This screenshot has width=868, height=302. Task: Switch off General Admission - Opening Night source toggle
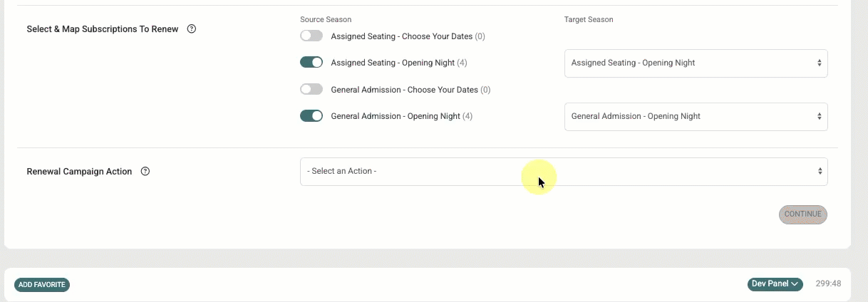pos(311,116)
